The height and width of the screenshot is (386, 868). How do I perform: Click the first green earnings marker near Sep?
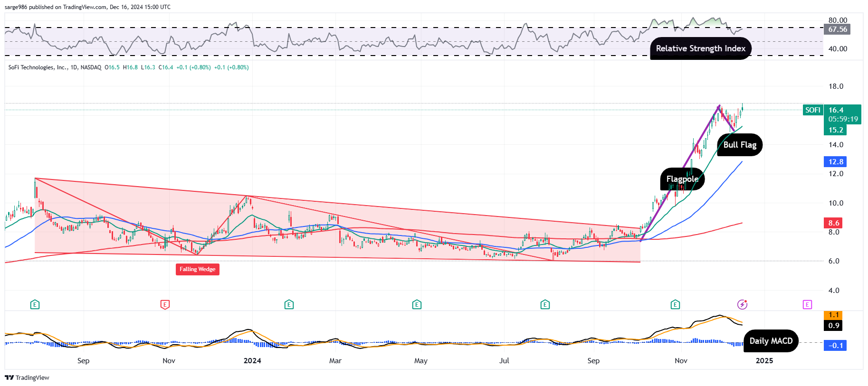(x=35, y=304)
